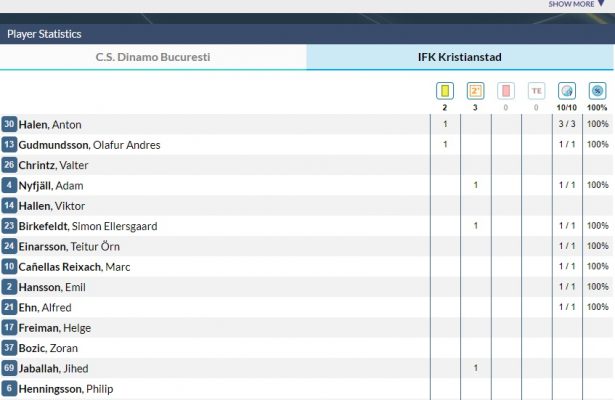Viewport: 615px width, 400px height.
Task: Open player Nyfjäll, Adam
Action: click(51, 185)
